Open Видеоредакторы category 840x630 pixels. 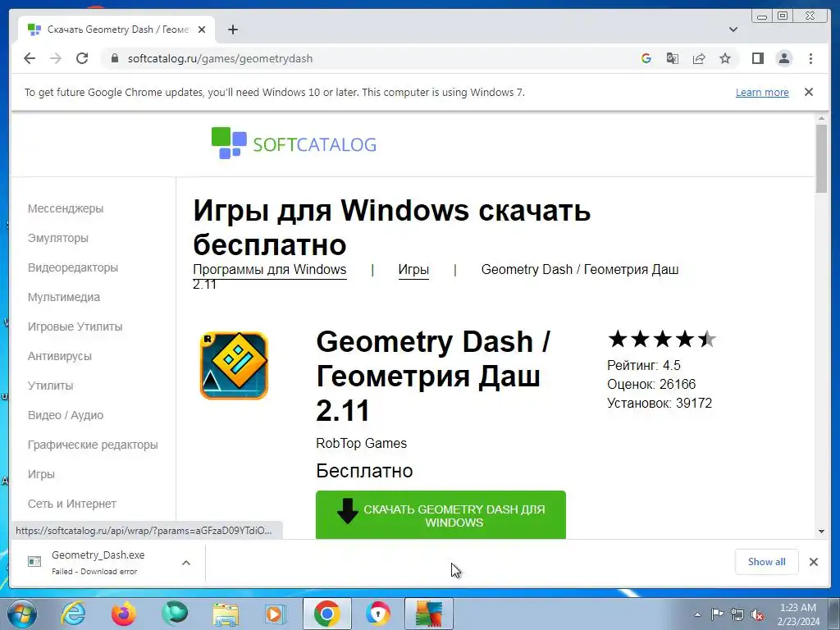pyautogui.click(x=73, y=267)
